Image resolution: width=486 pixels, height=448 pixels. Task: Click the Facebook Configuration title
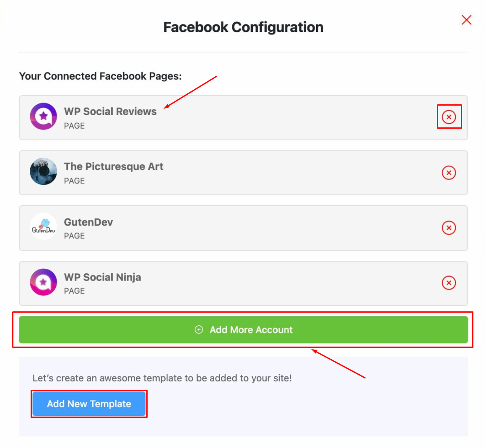[x=243, y=27]
